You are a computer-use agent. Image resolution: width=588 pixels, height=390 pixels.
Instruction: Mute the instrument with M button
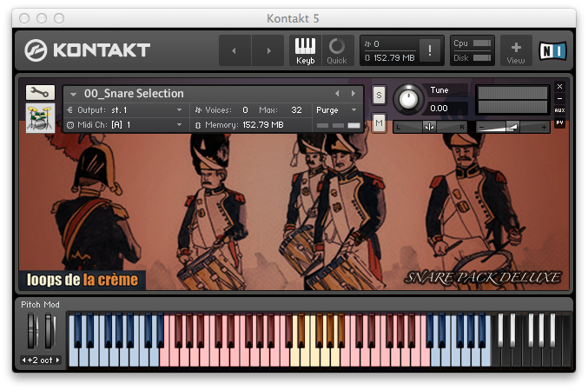pyautogui.click(x=380, y=122)
